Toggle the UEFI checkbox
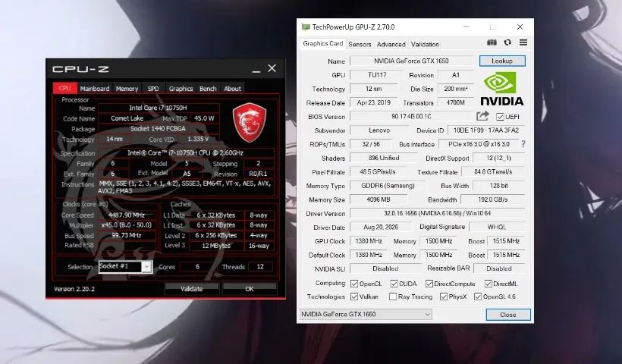 pos(500,117)
